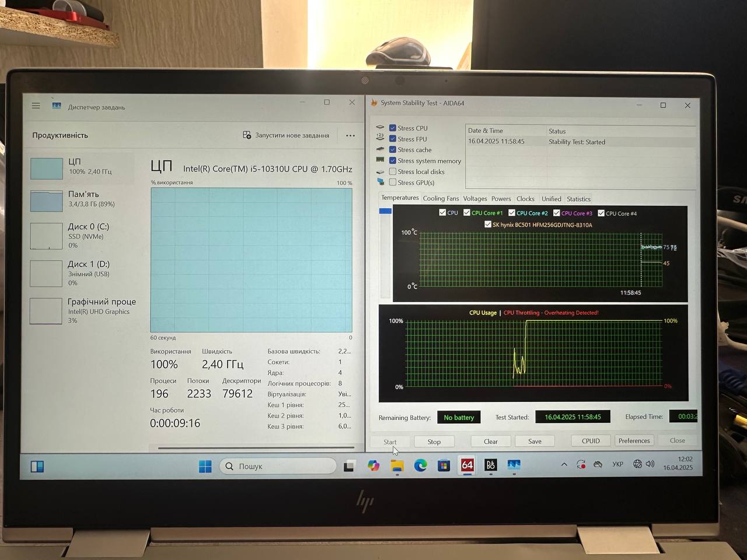
Task: Open the Copilot icon in taskbar
Action: coord(373,466)
